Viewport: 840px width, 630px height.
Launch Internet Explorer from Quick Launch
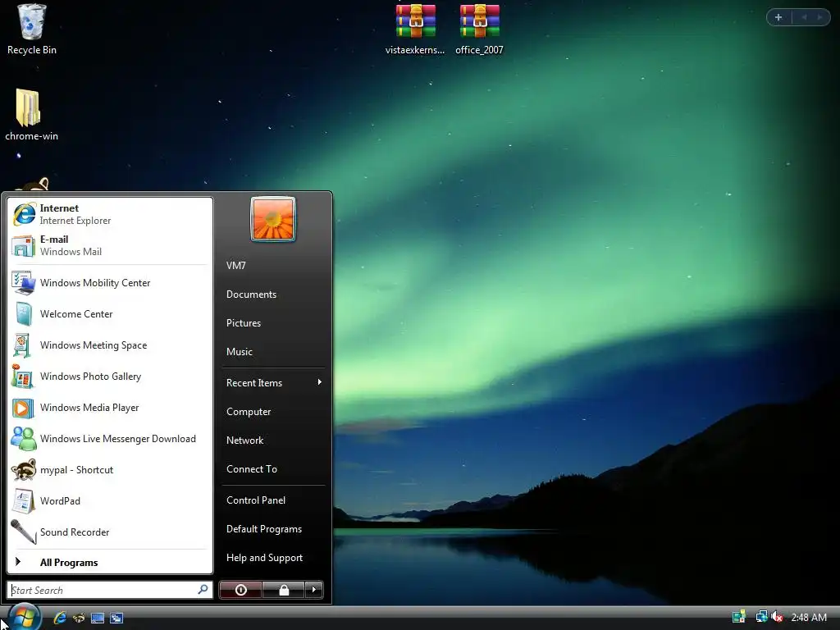tap(59, 618)
